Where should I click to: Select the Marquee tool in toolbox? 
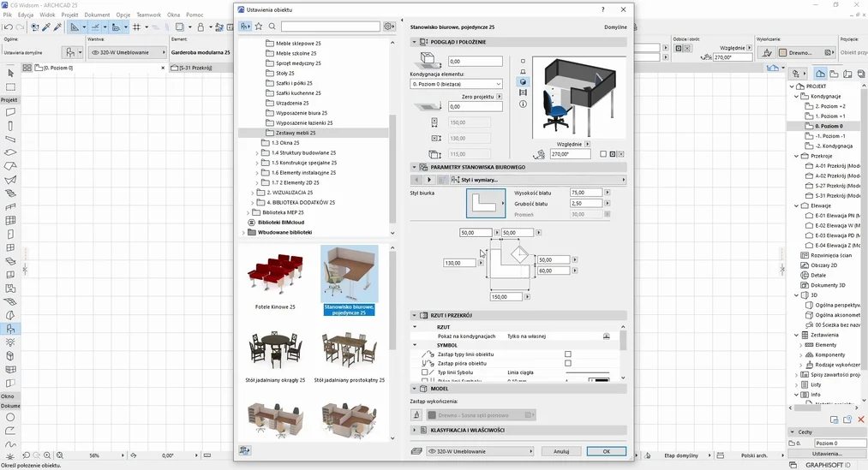[x=10, y=87]
